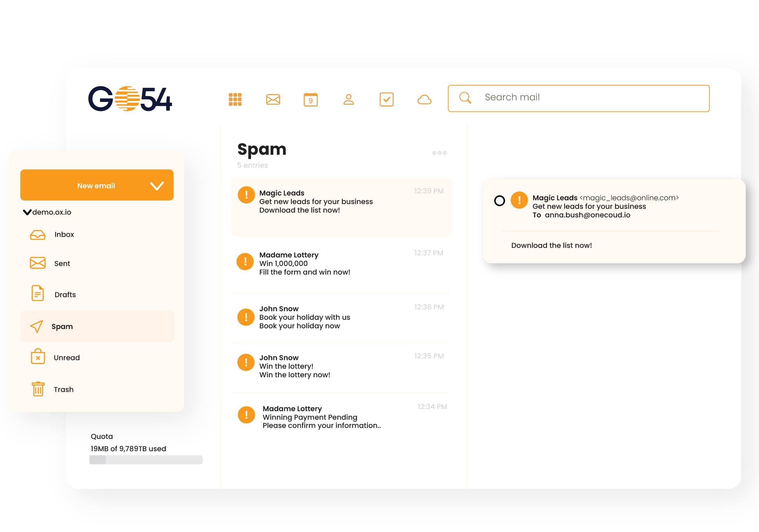
Task: Go to the Inbox folder
Action: pyautogui.click(x=64, y=235)
